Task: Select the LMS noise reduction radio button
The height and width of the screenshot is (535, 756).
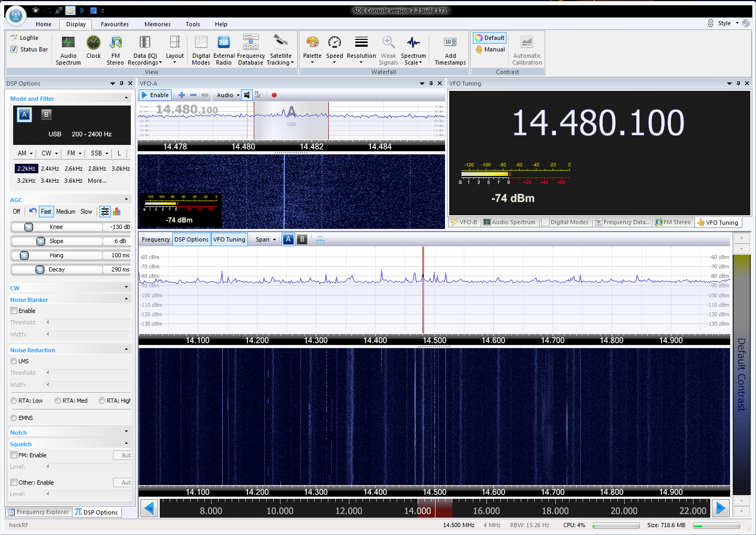Action: [14, 361]
